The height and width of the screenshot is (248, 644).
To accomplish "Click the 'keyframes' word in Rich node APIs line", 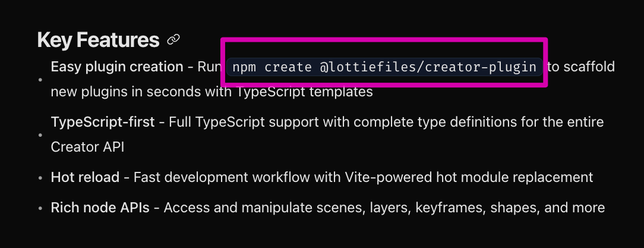I will pyautogui.click(x=445, y=208).
